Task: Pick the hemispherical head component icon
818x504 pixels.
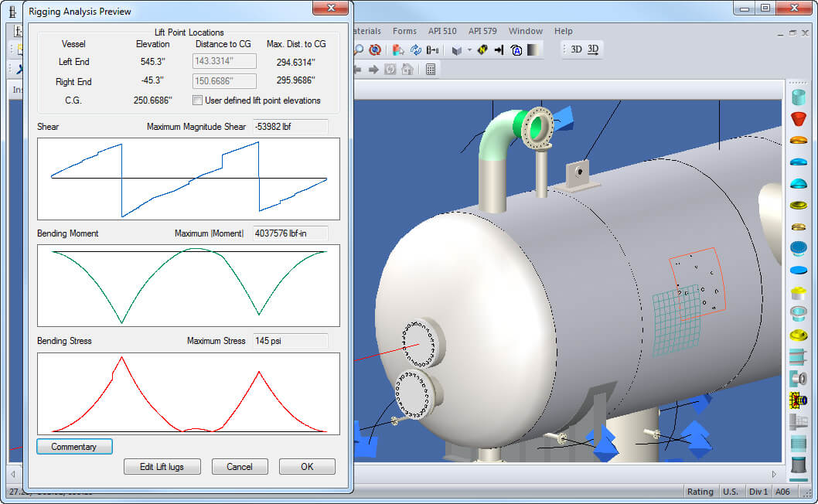Action: click(x=799, y=184)
